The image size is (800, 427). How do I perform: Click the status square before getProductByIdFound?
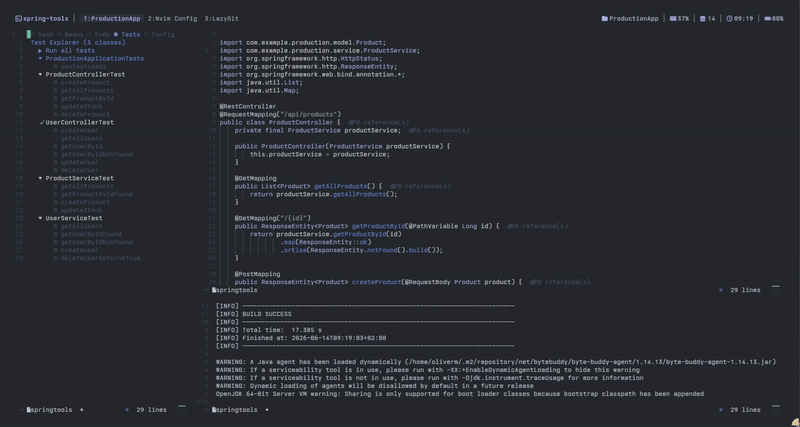(55, 194)
